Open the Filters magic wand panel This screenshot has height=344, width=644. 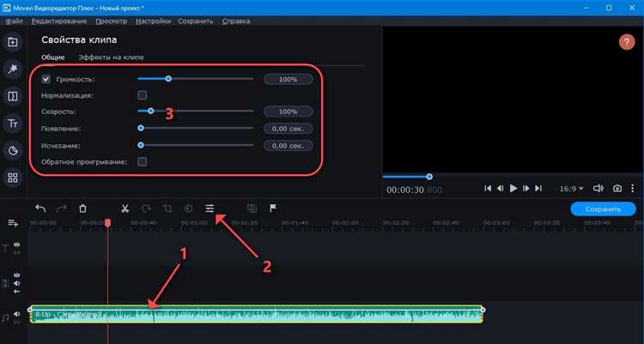pyautogui.click(x=13, y=68)
